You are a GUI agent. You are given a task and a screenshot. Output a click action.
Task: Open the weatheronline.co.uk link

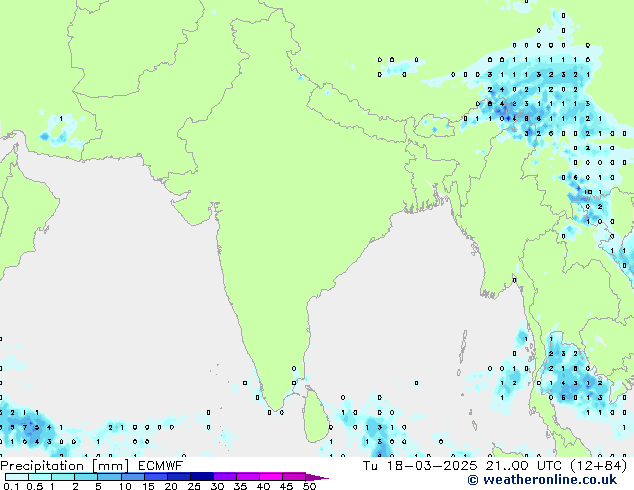[x=542, y=480]
